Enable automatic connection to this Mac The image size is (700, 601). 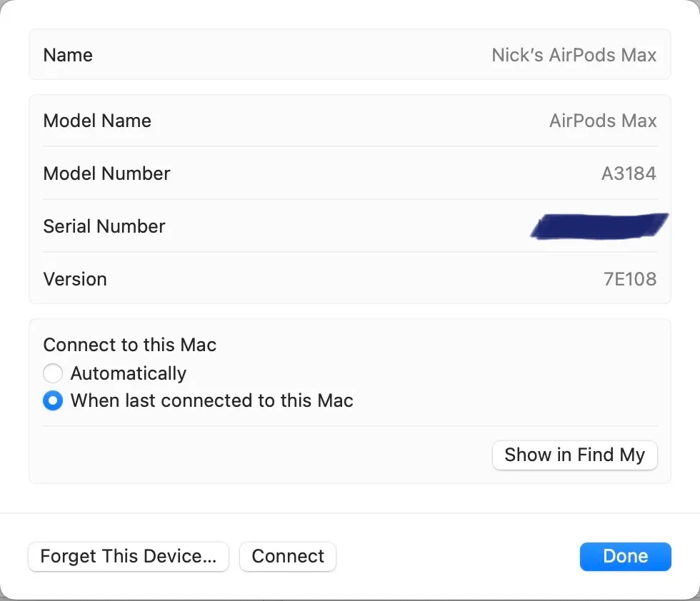pyautogui.click(x=53, y=373)
